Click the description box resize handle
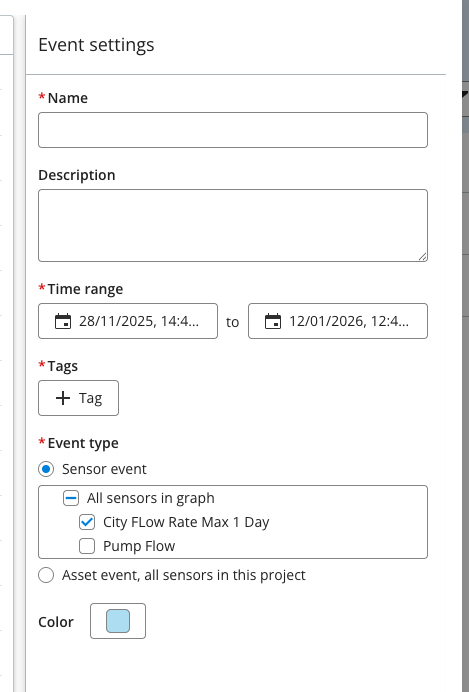 (422, 256)
